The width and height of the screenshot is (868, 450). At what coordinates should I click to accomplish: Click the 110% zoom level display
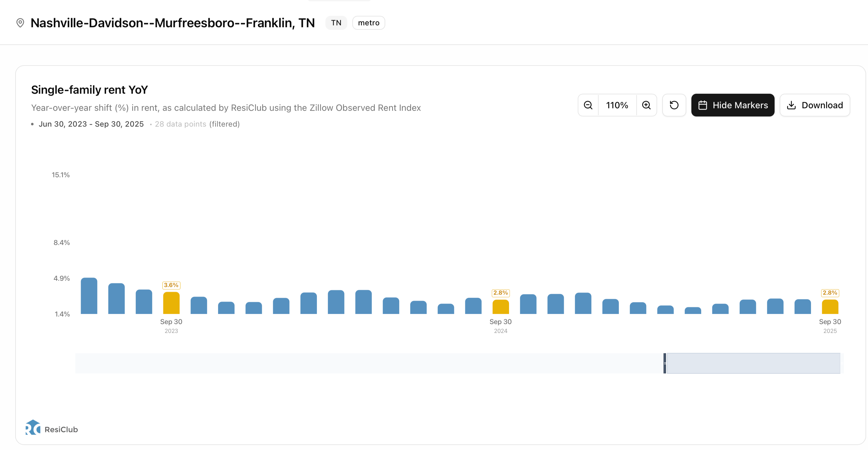617,105
